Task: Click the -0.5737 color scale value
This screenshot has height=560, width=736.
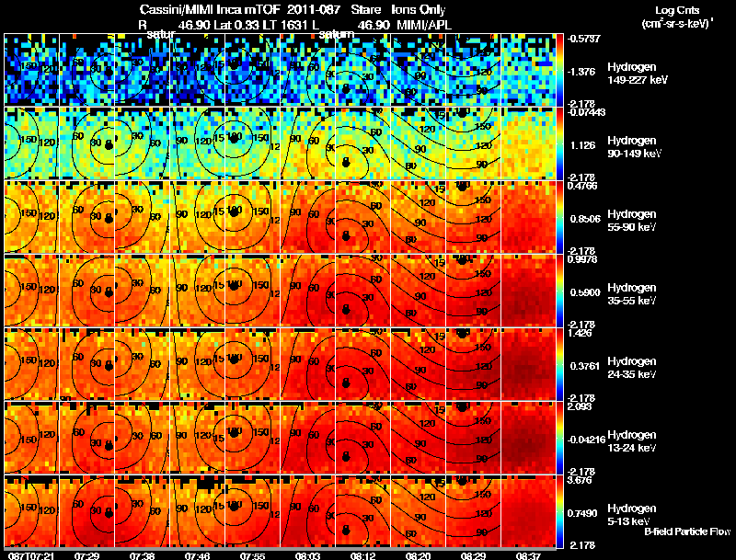Action: click(584, 39)
